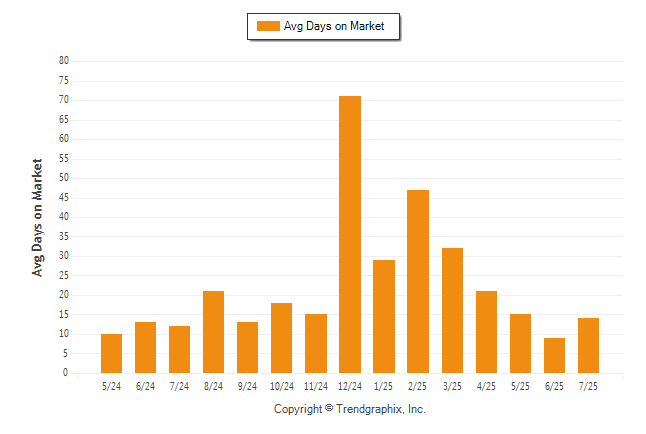This screenshot has height=434, width=646.
Task: Click the 5/24 bar
Action: coord(111,354)
